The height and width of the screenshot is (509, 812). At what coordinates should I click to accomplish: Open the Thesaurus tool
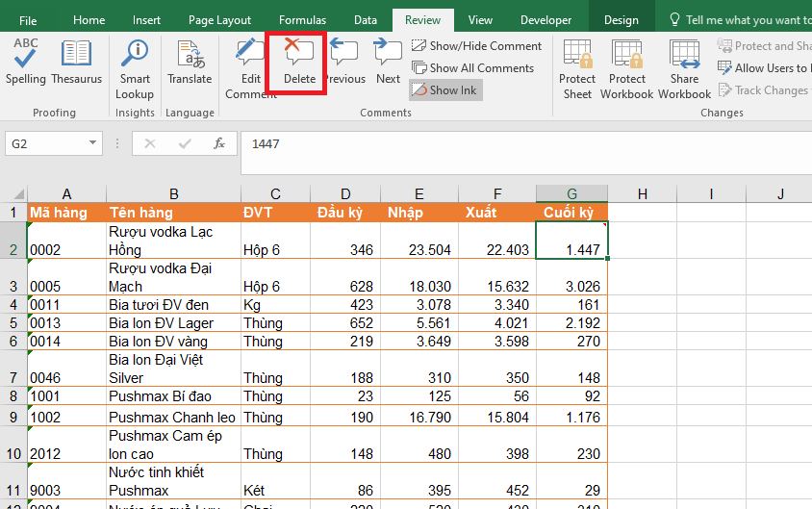(x=77, y=63)
